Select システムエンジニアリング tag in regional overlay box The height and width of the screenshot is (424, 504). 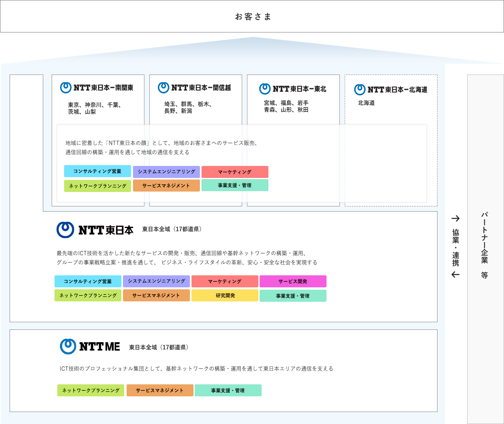pyautogui.click(x=166, y=172)
